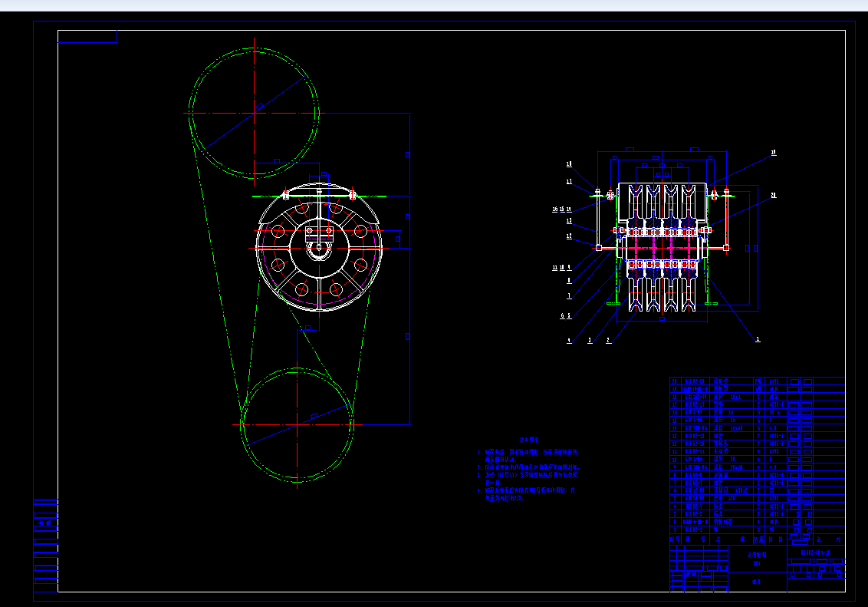The width and height of the screenshot is (868, 607).
Task: Select balloon callout 8 at the section view's left
Action: click(569, 281)
